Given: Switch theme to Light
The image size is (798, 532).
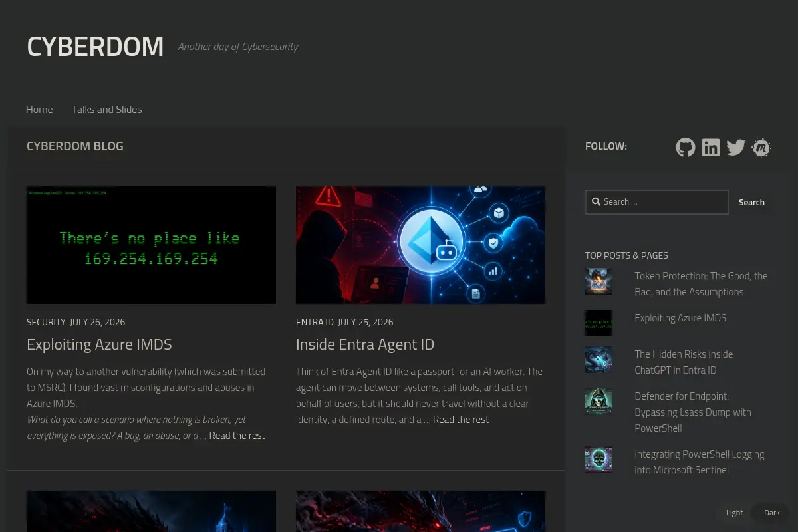Looking at the screenshot, I should (735, 513).
